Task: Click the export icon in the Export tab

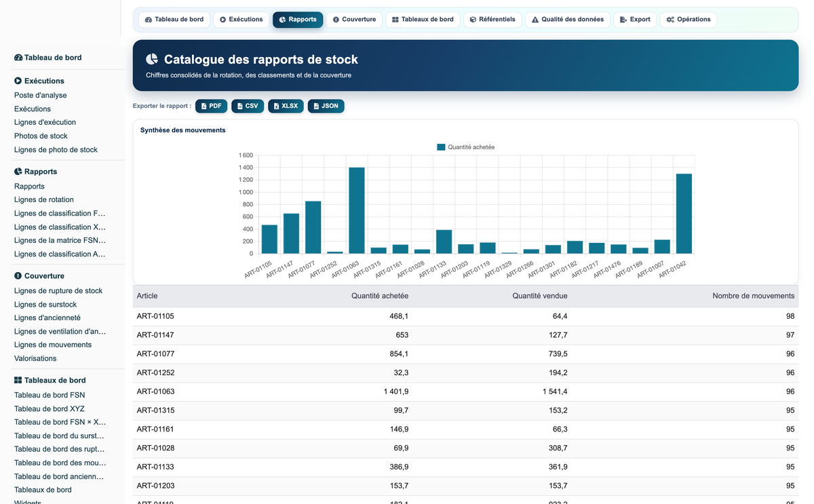Action: point(623,20)
